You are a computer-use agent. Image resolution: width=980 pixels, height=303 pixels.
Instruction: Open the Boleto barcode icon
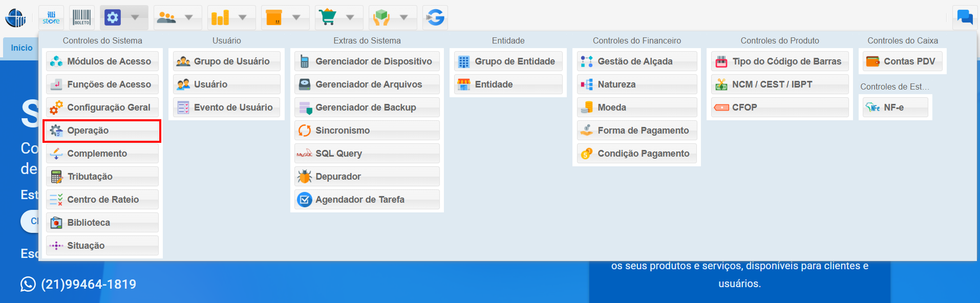[81, 18]
